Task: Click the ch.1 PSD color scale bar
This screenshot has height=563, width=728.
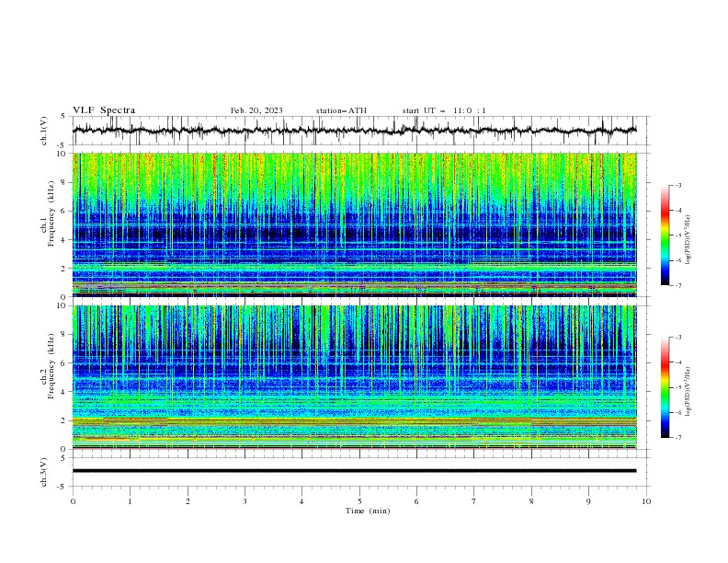Action: coord(665,236)
